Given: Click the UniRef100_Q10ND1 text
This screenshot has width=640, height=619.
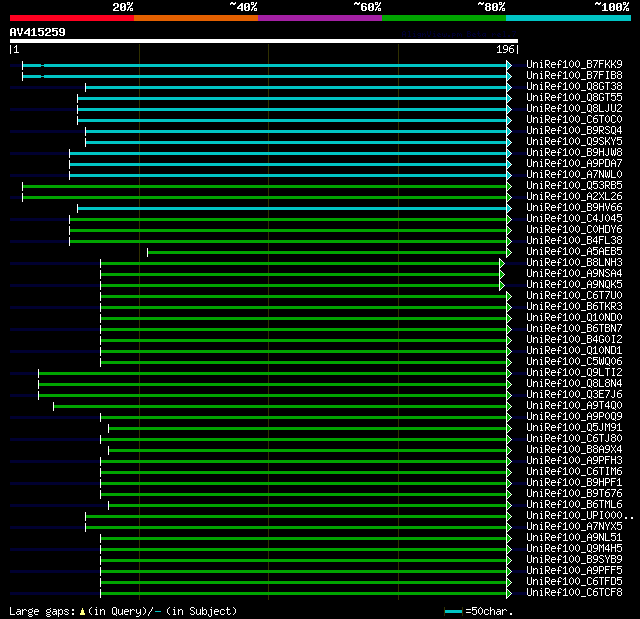Looking at the screenshot, I should pyautogui.click(x=574, y=351).
